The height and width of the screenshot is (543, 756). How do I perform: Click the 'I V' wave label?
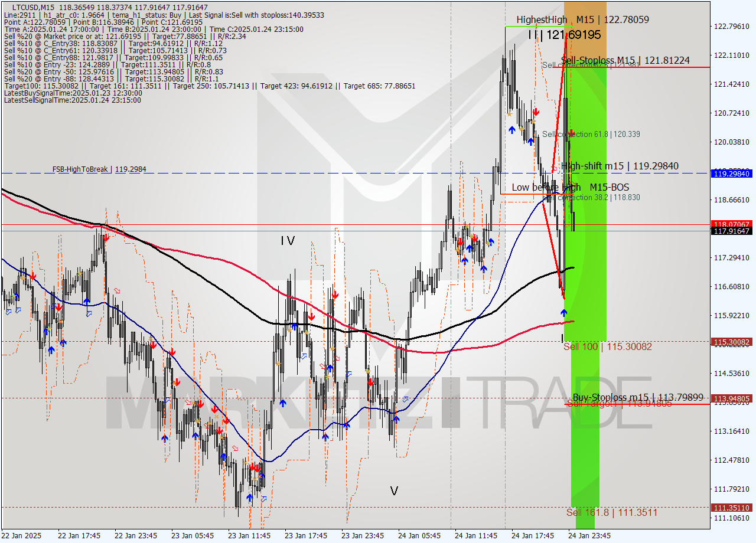[288, 240]
